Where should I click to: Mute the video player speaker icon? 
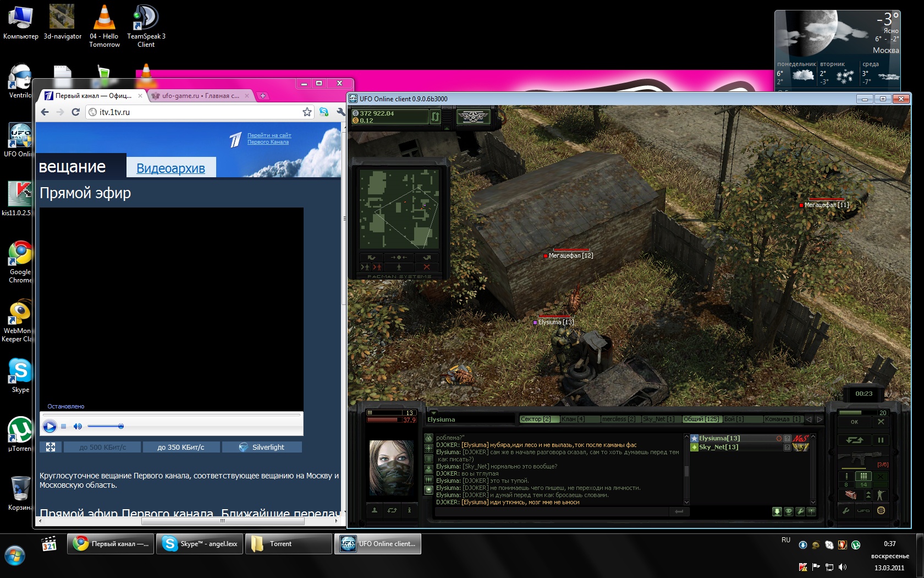(78, 426)
